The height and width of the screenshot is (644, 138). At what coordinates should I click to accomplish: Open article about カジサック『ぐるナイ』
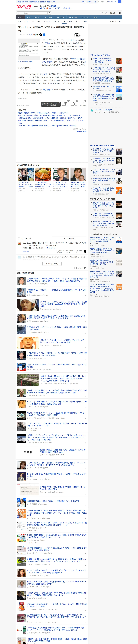click(63, 304)
